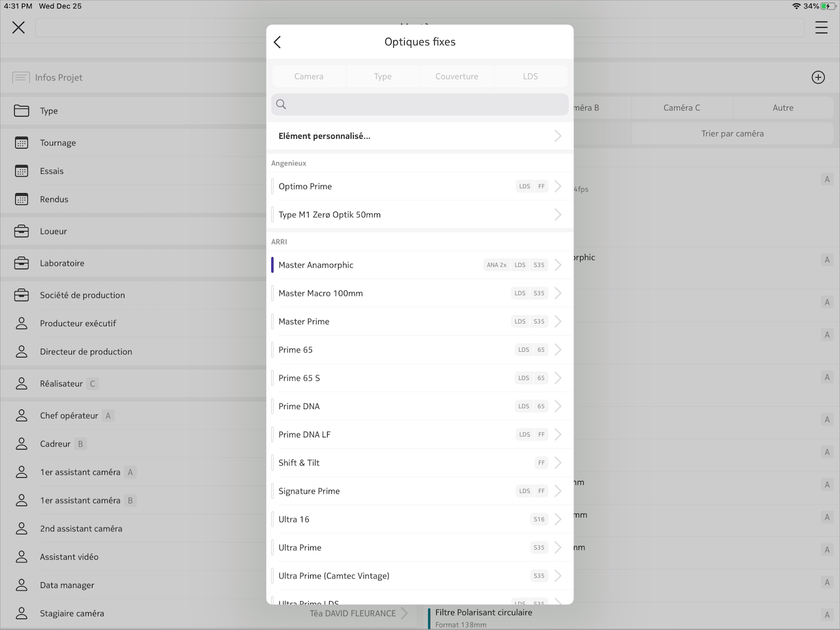The width and height of the screenshot is (840, 630).
Task: Select the LDS filter tab
Action: pos(530,76)
